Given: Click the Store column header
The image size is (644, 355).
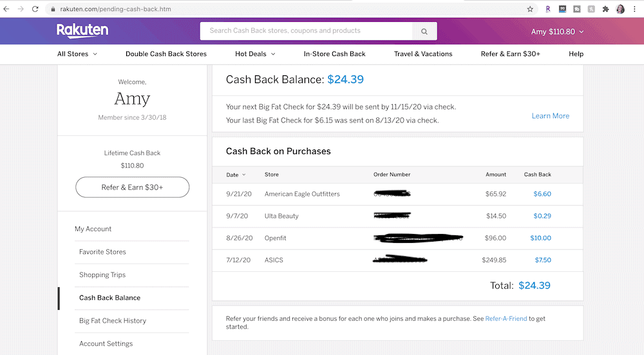Looking at the screenshot, I should pyautogui.click(x=272, y=175).
